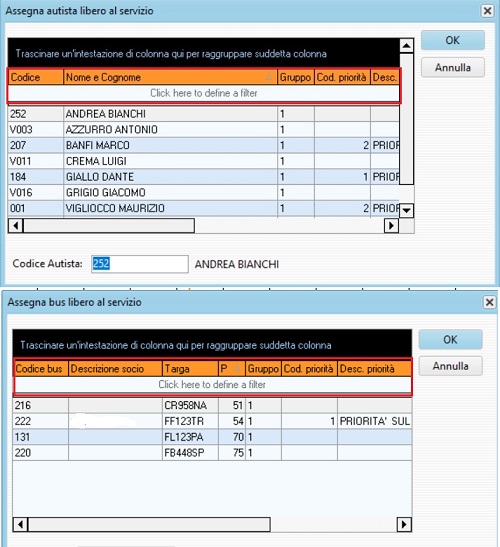
Task: Click bus table grouping panel header area
Action: tap(212, 345)
